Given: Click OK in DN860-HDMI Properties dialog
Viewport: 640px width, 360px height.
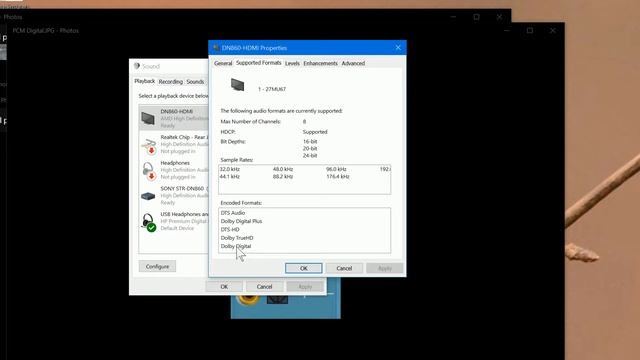Looking at the screenshot, I should point(304,268).
